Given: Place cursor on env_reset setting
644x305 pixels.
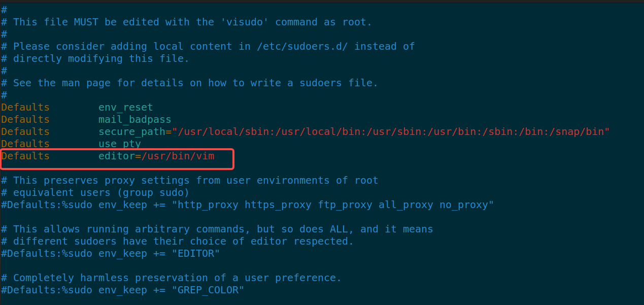Looking at the screenshot, I should coord(125,108).
